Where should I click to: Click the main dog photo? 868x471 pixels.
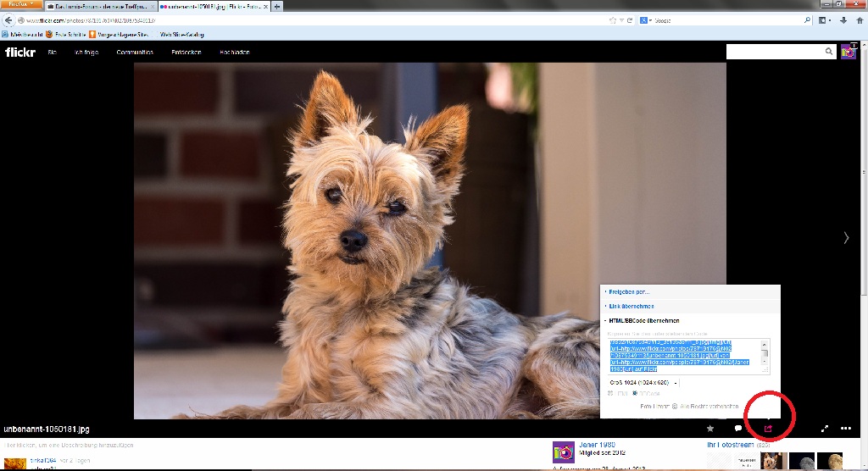tap(430, 241)
